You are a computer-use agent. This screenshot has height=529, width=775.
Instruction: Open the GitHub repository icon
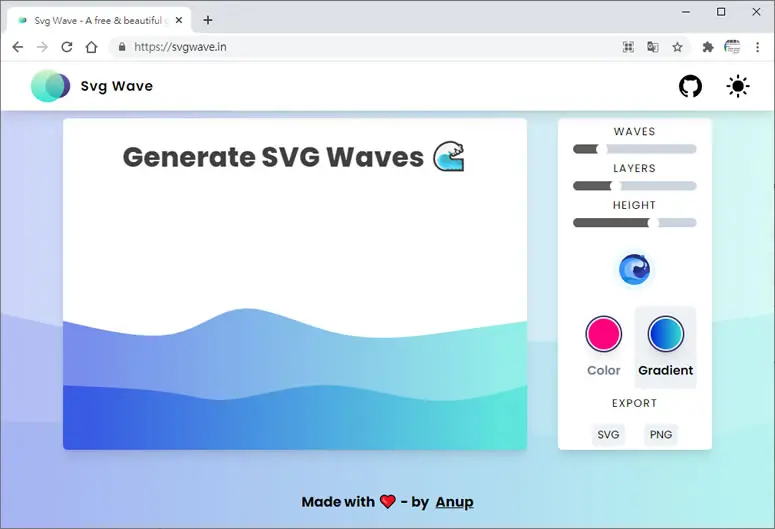point(690,87)
